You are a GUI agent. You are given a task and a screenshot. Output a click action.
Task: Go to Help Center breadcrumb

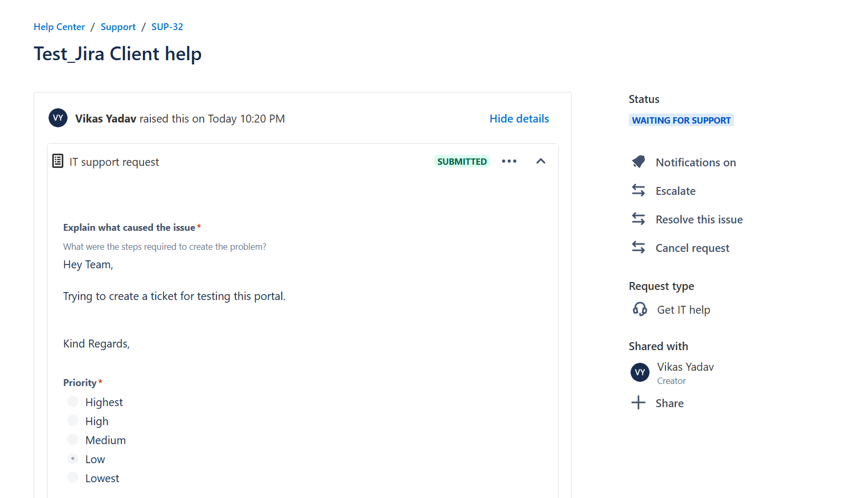point(59,27)
